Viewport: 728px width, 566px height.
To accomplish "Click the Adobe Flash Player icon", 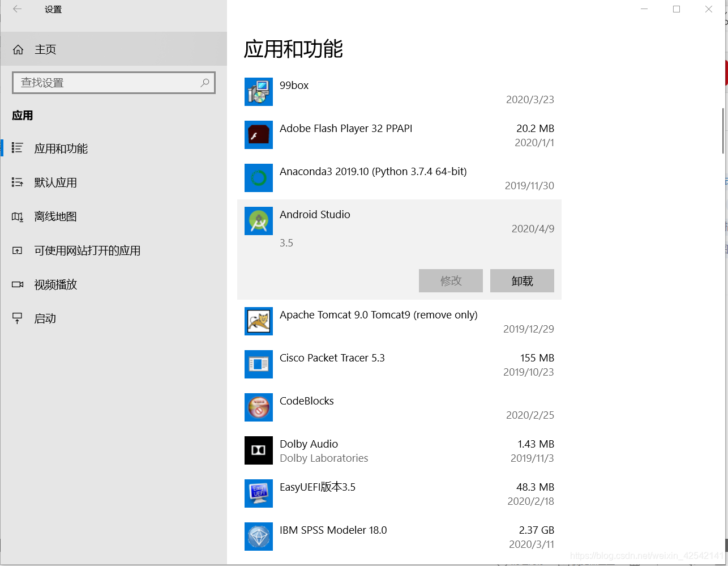I will (x=259, y=135).
